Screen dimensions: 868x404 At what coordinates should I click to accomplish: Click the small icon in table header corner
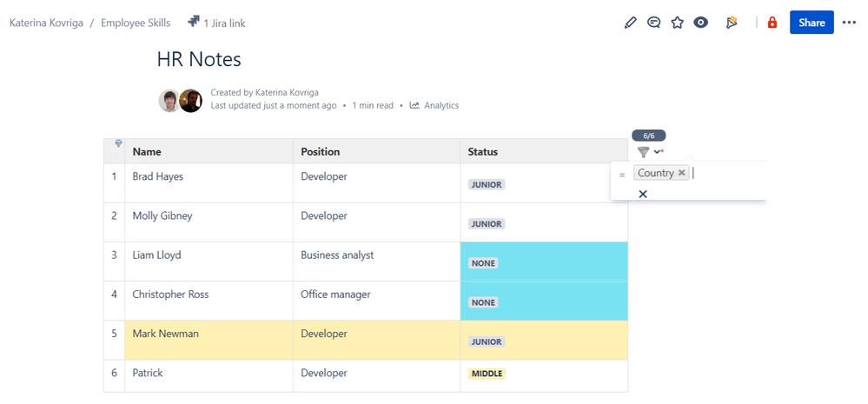click(118, 143)
